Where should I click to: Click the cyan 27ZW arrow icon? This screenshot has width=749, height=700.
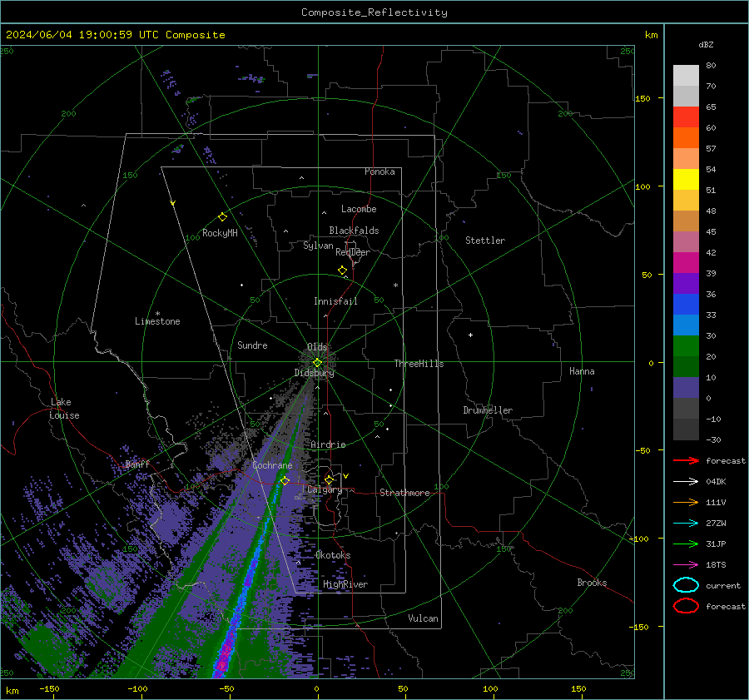686,524
